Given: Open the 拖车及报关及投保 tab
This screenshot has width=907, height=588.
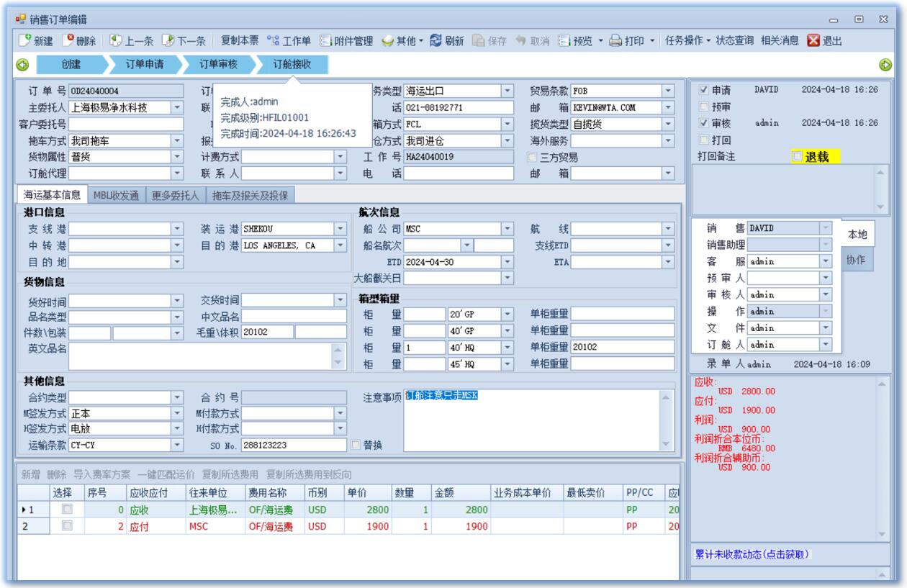Looking at the screenshot, I should [x=250, y=195].
